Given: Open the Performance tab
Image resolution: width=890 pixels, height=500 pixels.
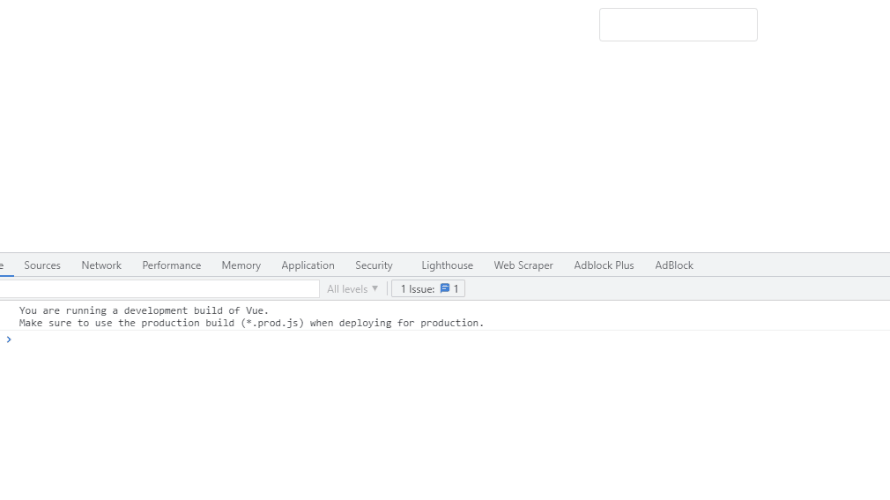Looking at the screenshot, I should tap(171, 265).
